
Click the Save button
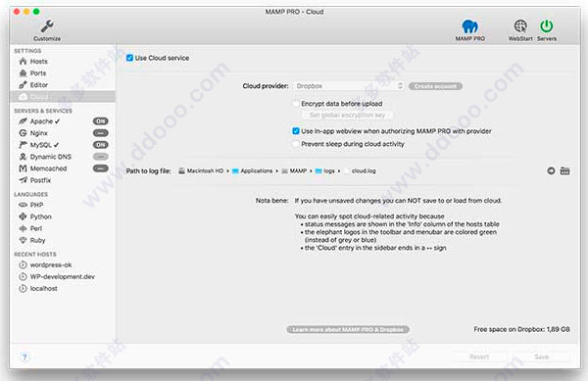tap(542, 357)
